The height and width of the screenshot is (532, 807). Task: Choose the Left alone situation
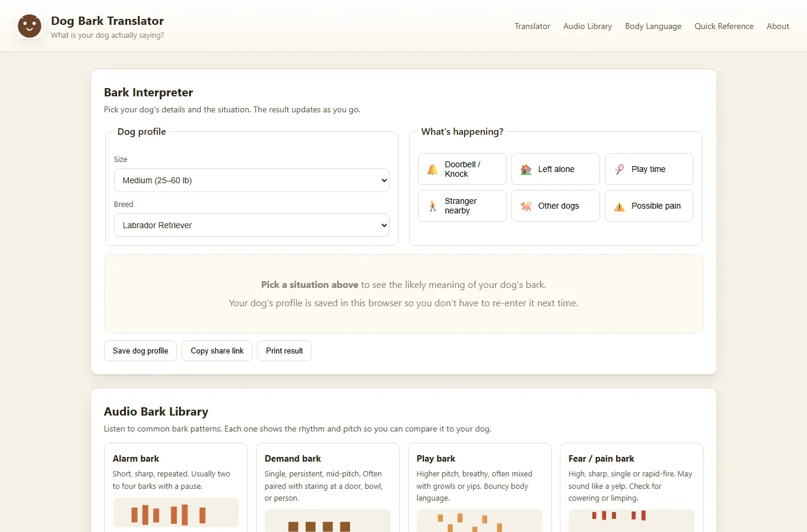(x=556, y=169)
